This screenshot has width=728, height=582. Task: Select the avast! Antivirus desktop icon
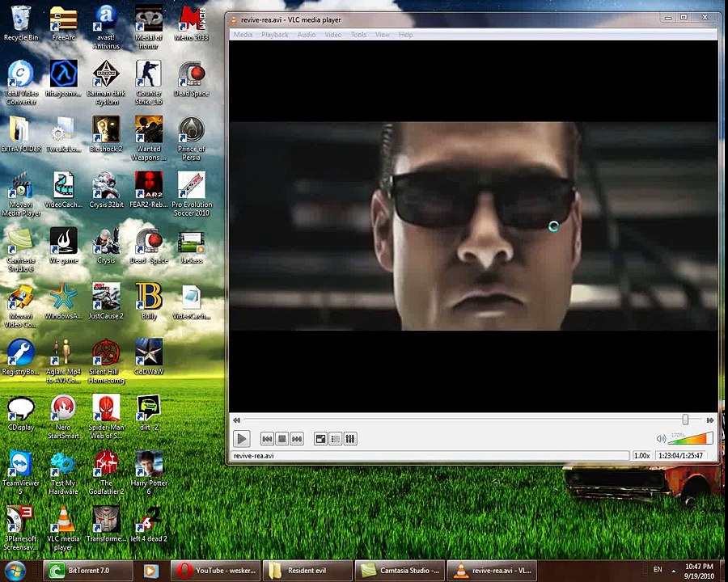click(x=106, y=27)
